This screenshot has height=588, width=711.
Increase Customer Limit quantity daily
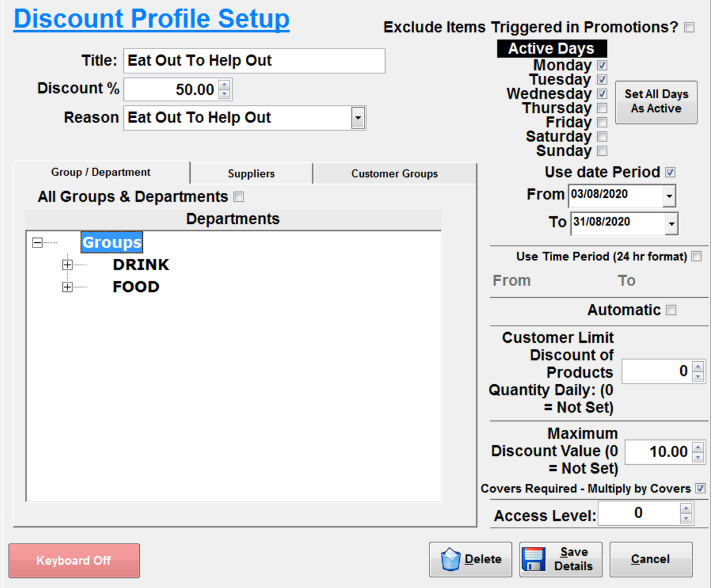(x=698, y=367)
